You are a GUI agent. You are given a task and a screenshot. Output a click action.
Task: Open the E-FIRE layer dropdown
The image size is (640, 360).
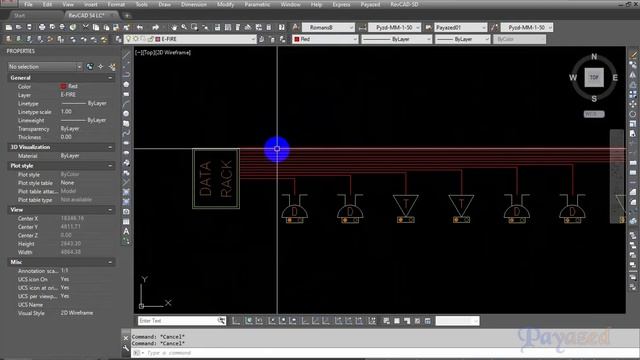(x=253, y=39)
